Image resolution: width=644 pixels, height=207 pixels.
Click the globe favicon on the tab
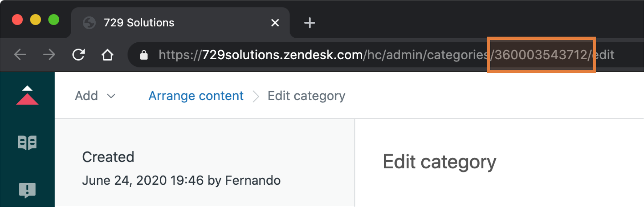(x=89, y=23)
